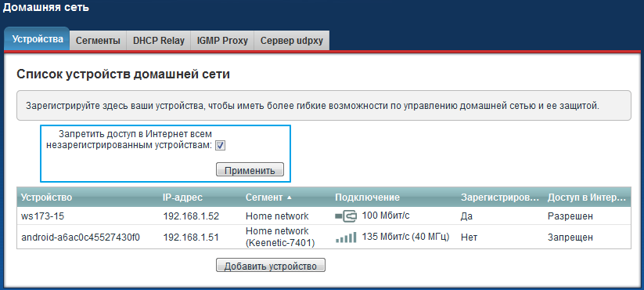644x290 pixels.
Task: Go to the Сервер udpxy tab
Action: click(292, 41)
